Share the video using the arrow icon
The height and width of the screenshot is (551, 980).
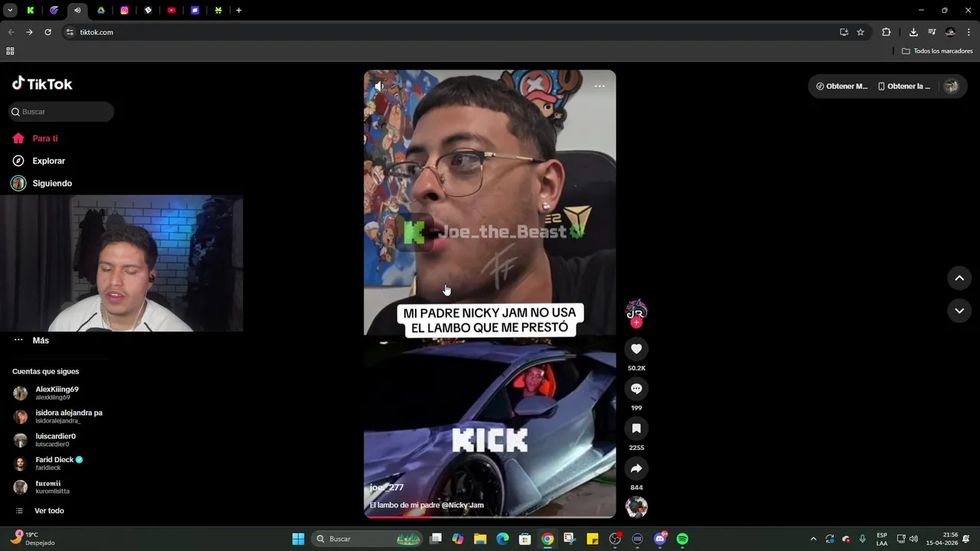(636, 468)
